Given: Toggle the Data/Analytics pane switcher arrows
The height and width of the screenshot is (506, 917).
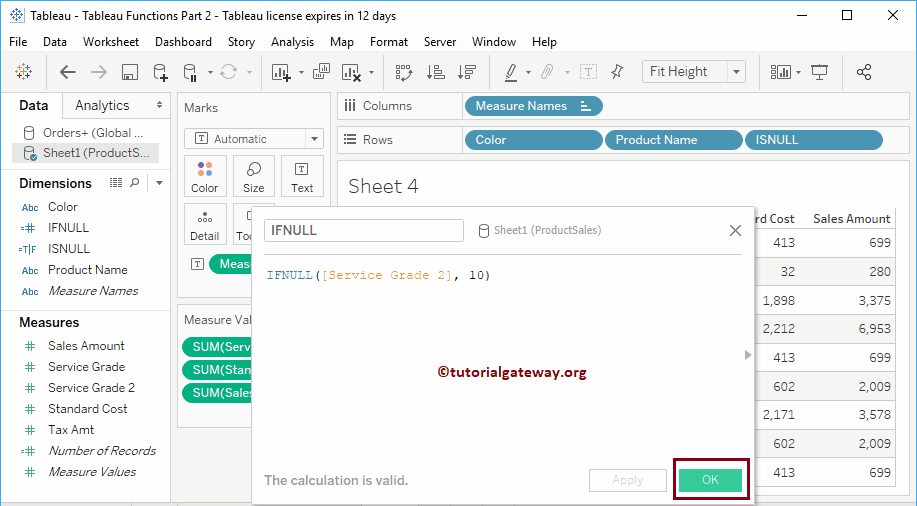Looking at the screenshot, I should tap(159, 105).
